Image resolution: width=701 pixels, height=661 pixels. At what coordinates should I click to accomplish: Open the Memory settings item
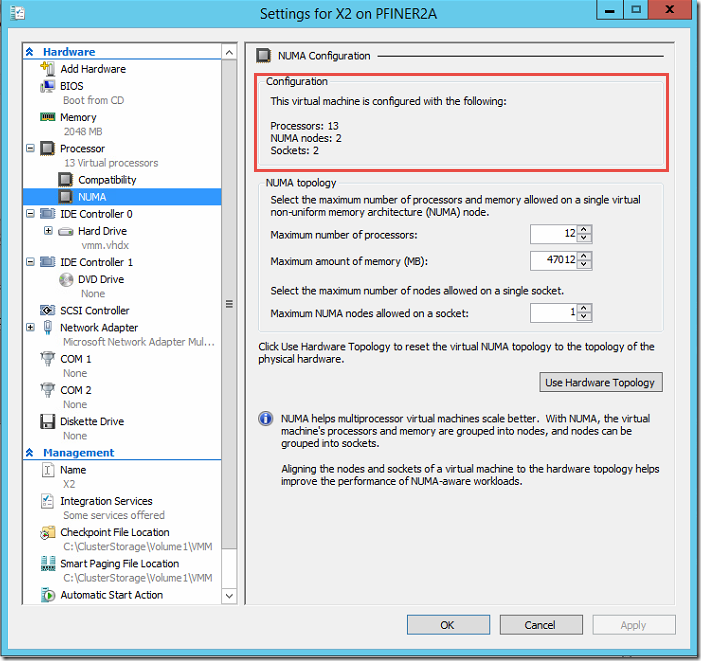(x=78, y=117)
